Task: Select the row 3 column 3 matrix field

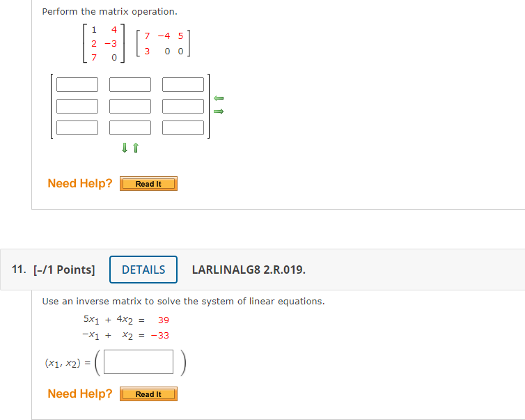Action: pyautogui.click(x=183, y=127)
